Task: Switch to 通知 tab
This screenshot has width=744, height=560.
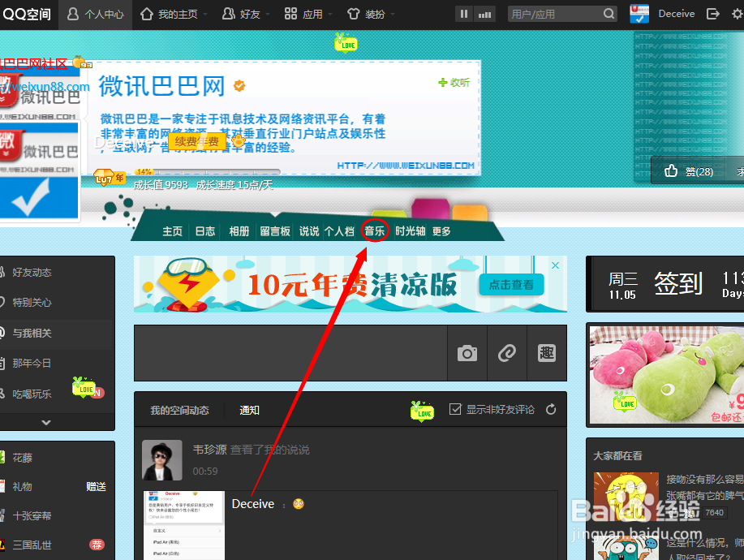Action: (x=250, y=411)
